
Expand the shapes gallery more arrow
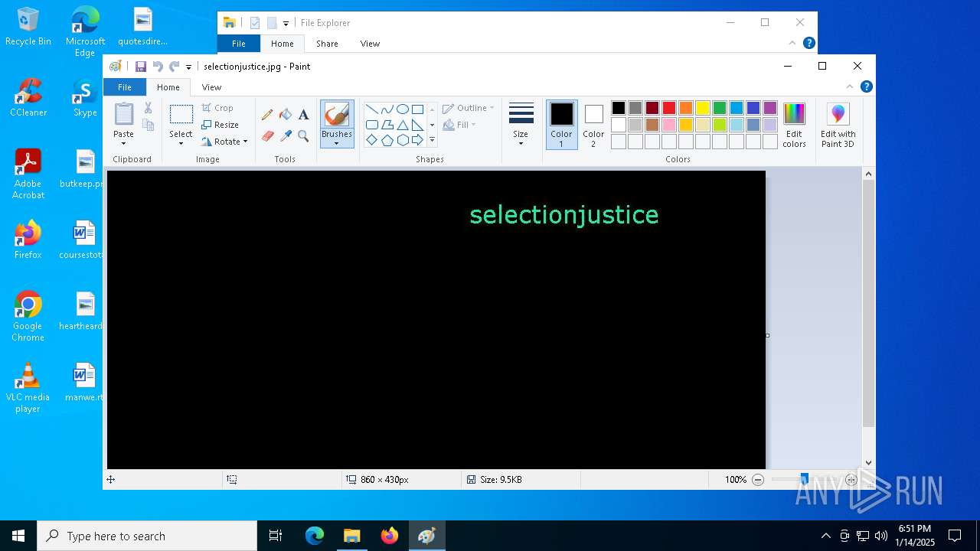pyautogui.click(x=432, y=140)
